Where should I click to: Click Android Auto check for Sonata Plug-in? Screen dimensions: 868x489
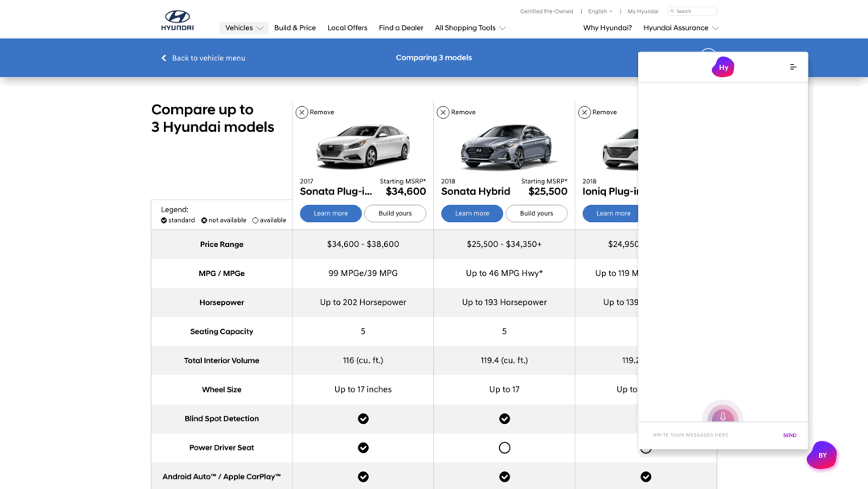(x=363, y=477)
